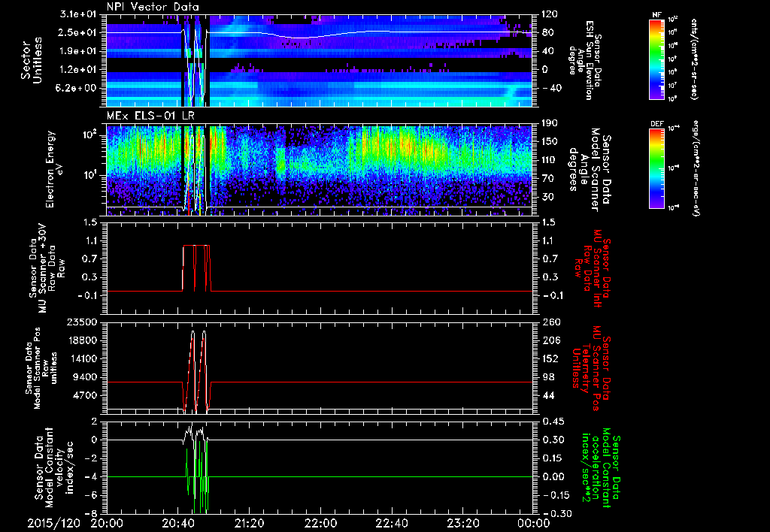770x532 pixels.
Task: Click the 20:40 time axis tick label
Action: tap(178, 522)
